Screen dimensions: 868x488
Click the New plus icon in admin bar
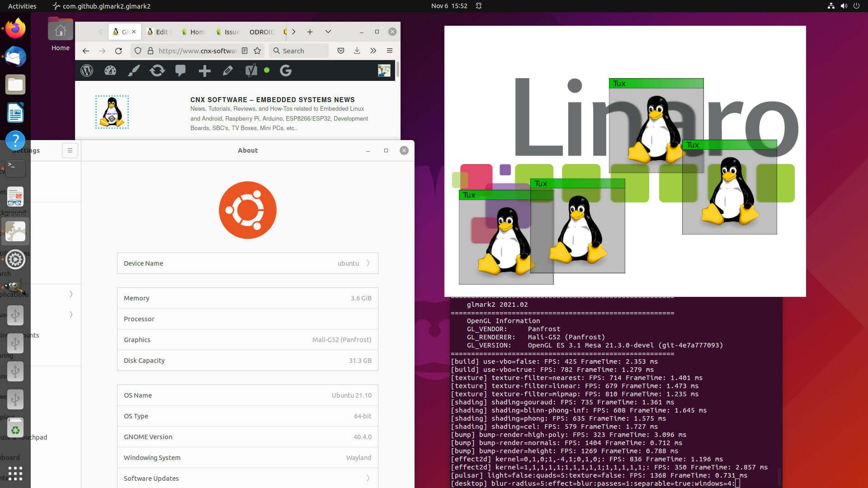204,70
